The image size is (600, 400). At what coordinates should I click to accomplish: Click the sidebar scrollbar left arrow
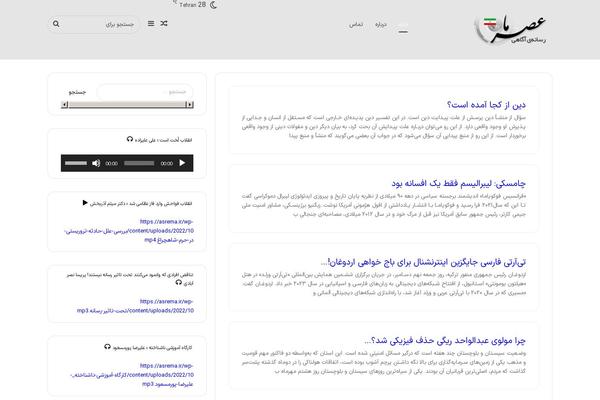pyautogui.click(x=65, y=104)
